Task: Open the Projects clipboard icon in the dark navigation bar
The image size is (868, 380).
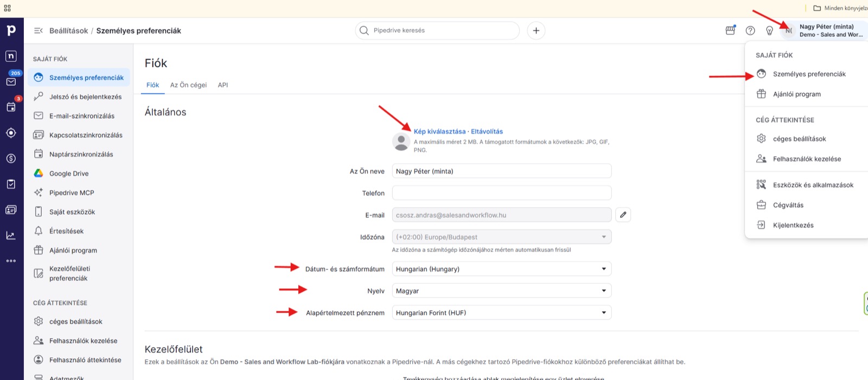Action: click(x=11, y=184)
